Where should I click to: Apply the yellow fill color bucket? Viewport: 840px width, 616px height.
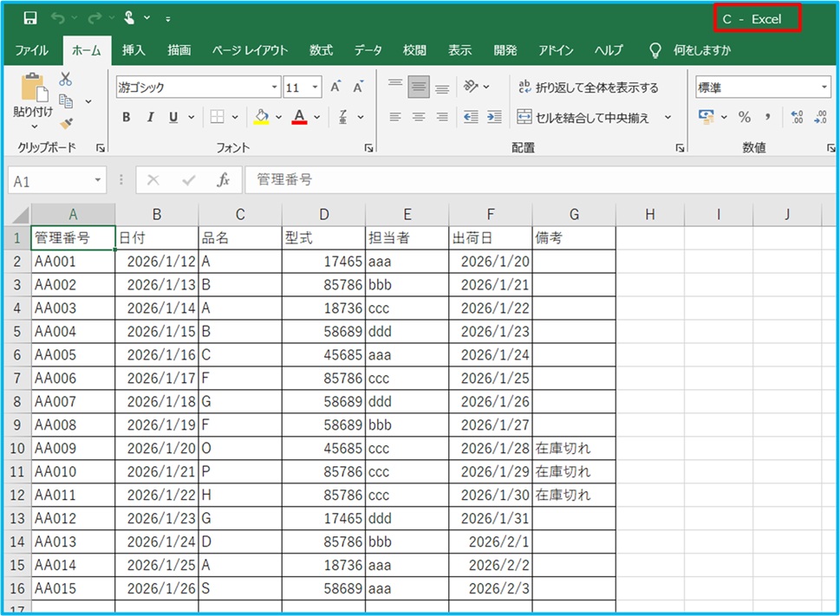pyautogui.click(x=261, y=118)
